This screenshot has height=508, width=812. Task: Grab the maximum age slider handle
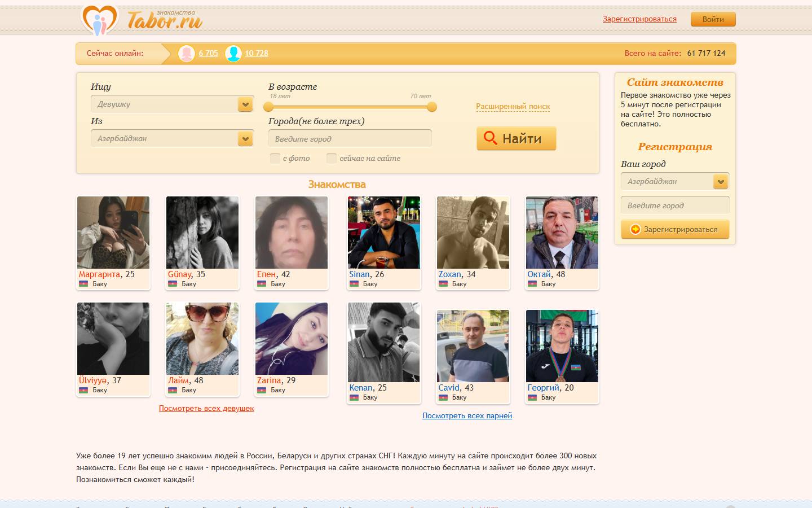click(x=432, y=107)
